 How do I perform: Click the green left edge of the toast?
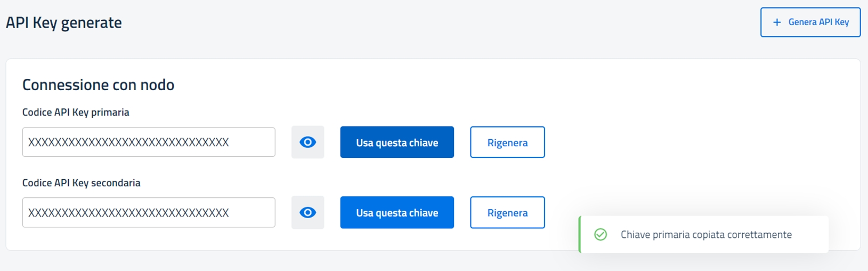coord(580,235)
